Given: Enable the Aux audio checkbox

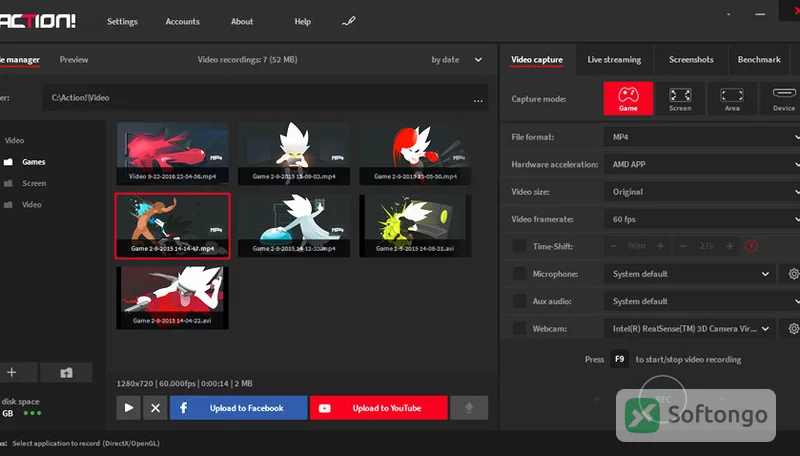Looking at the screenshot, I should [519, 301].
